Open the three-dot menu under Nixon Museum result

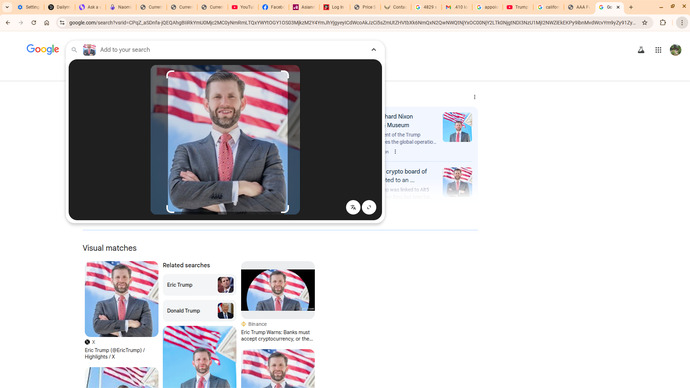coord(395,152)
